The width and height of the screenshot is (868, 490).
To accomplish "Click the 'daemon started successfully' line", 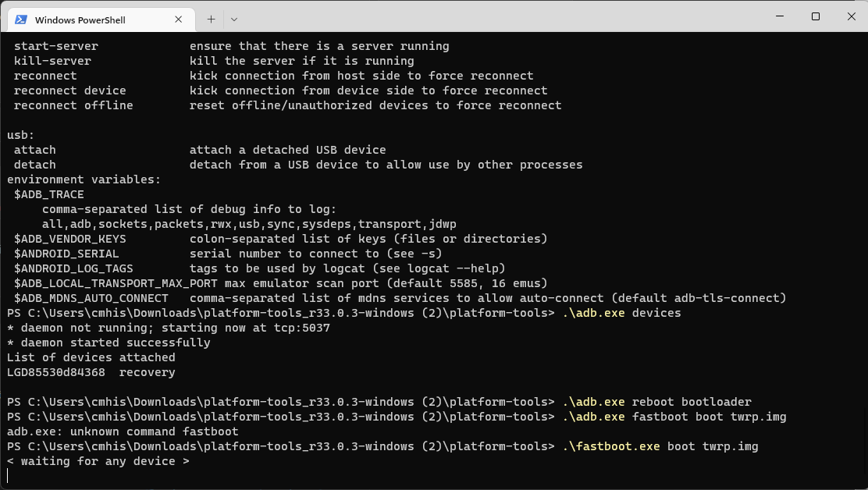I will pyautogui.click(x=108, y=343).
